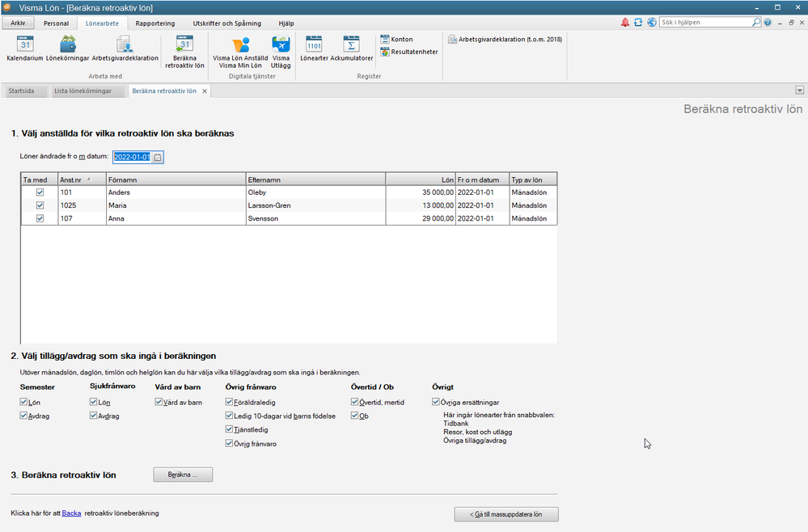This screenshot has width=808, height=532.
Task: Select the Larsson-Gren surname cell
Action: click(316, 205)
